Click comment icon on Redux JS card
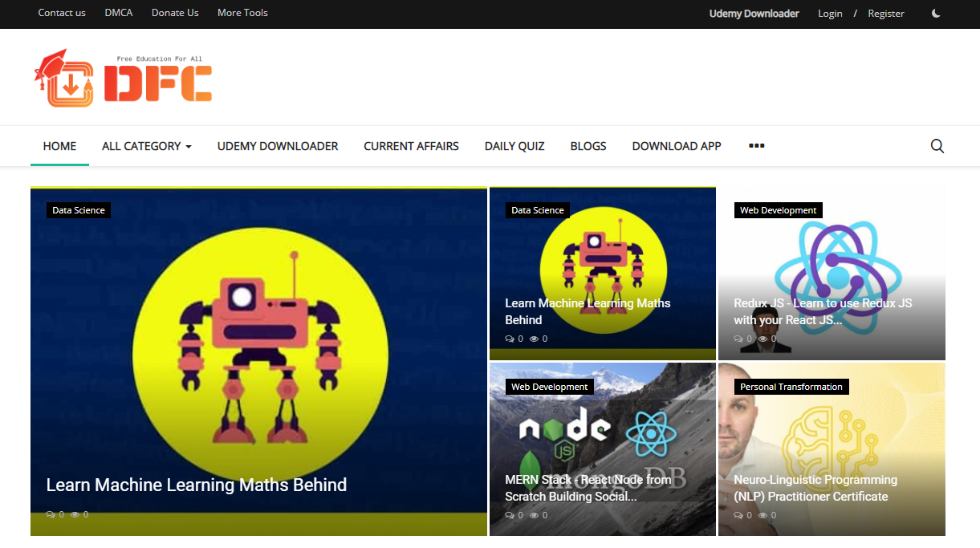 pyautogui.click(x=738, y=339)
